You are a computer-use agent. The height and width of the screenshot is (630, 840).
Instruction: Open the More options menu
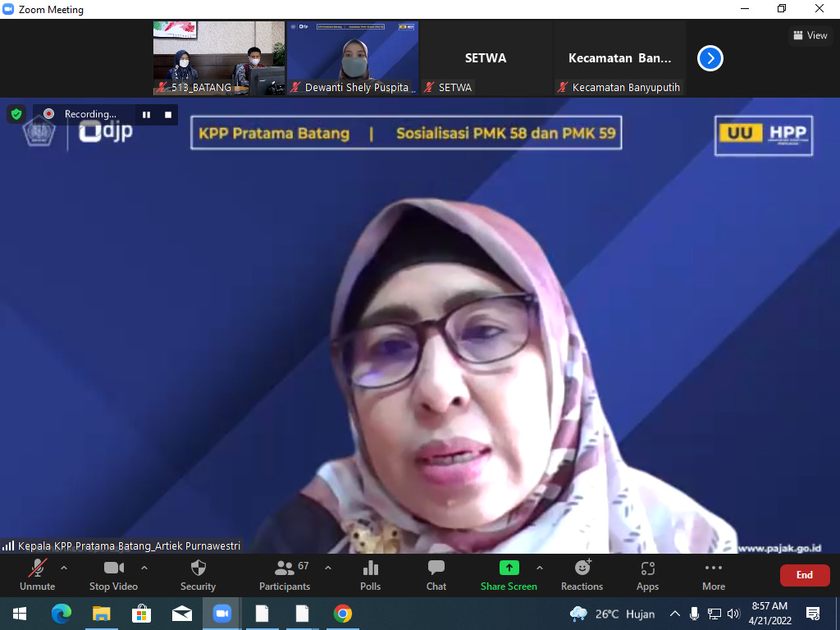(713, 574)
